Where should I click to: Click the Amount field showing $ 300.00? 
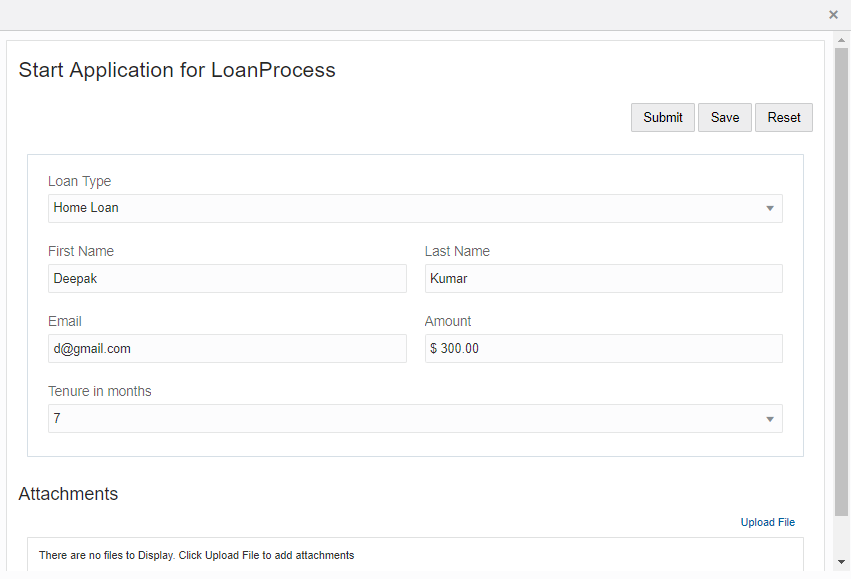click(x=603, y=349)
